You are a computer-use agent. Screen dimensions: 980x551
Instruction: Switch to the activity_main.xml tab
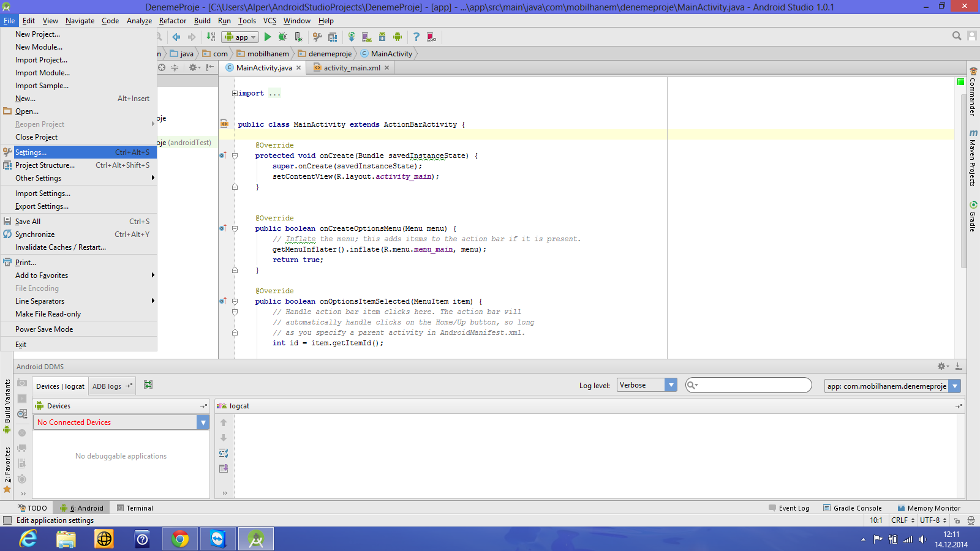[352, 68]
